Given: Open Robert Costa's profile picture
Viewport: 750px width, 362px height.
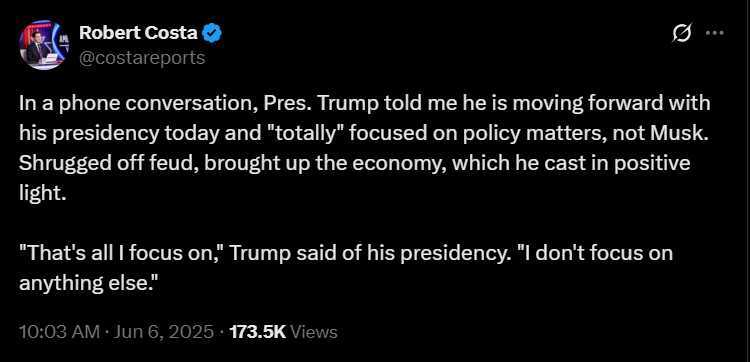Looking at the screenshot, I should pyautogui.click(x=44, y=45).
